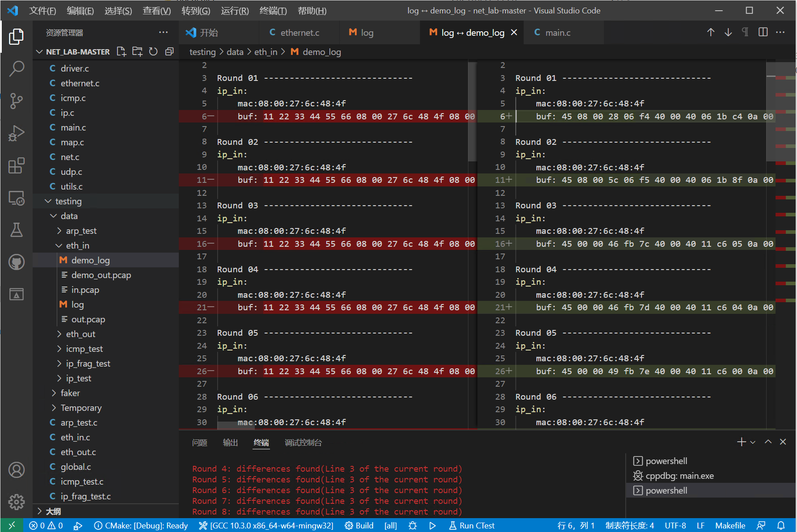Show errors and warnings count
797x532 pixels.
(46, 525)
